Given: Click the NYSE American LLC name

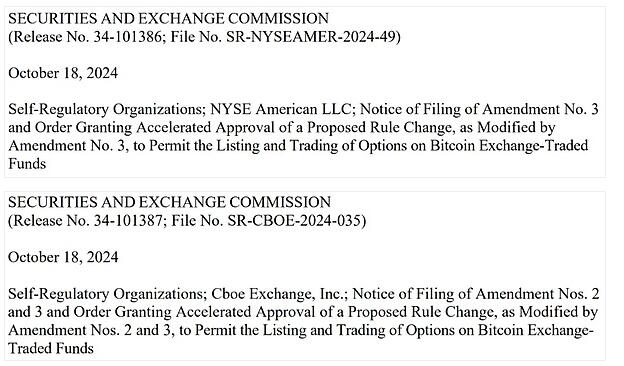Looking at the screenshot, I should coord(282,109).
